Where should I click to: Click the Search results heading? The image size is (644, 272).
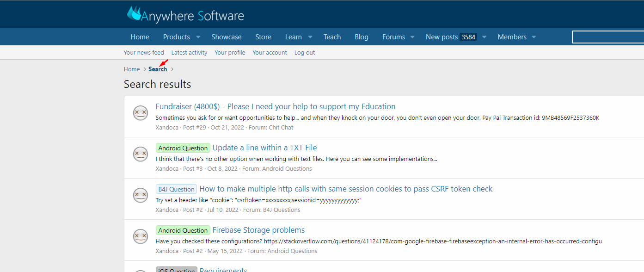(x=158, y=84)
